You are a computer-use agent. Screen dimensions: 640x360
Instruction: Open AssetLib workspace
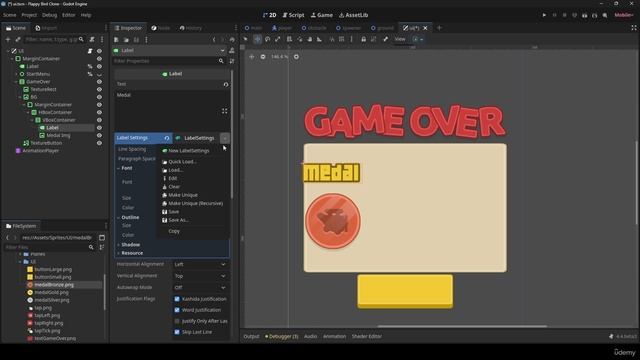tap(353, 15)
